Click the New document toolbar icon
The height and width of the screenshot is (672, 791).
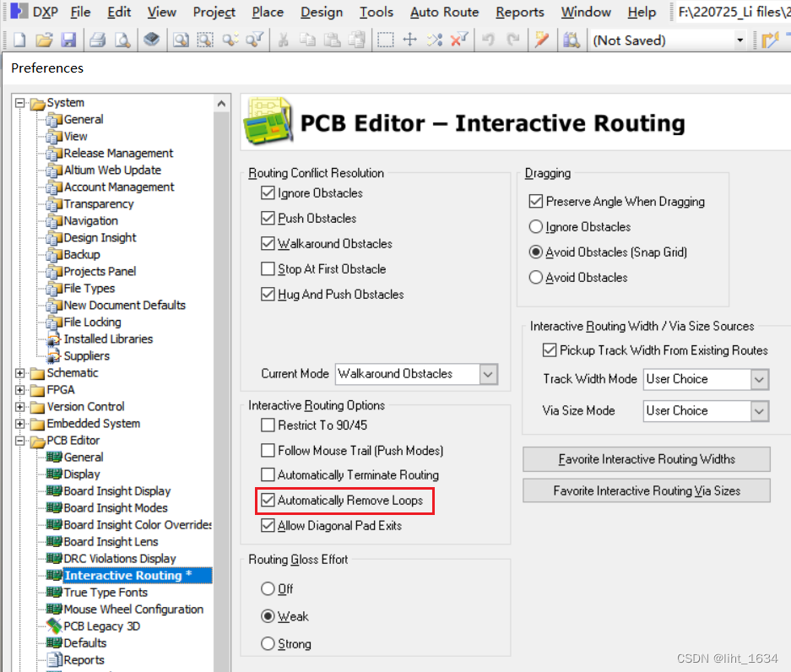tap(19, 40)
